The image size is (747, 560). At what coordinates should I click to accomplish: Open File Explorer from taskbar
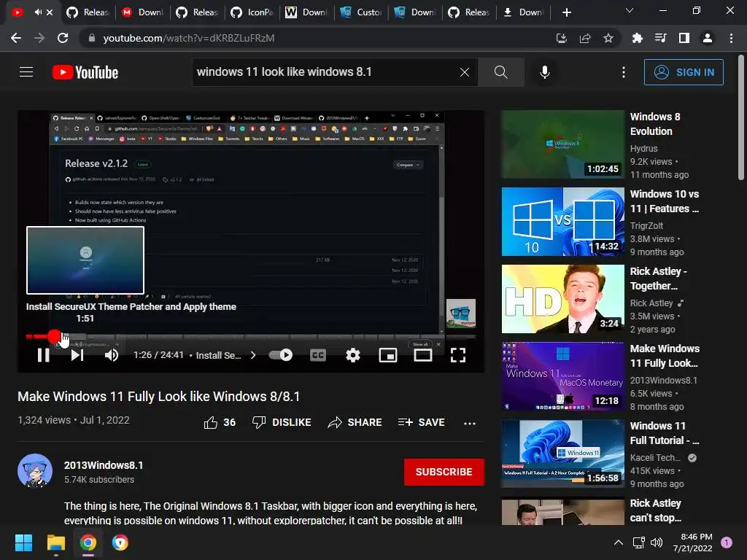pos(55,542)
